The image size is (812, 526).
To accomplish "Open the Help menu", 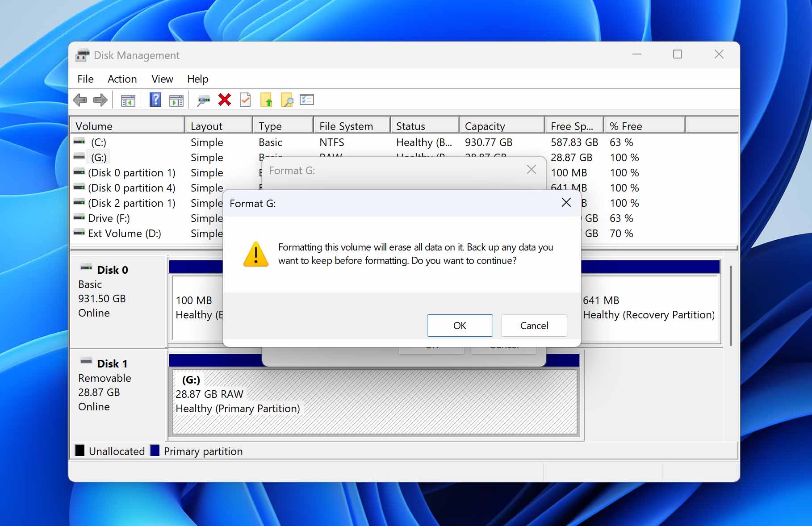I will (197, 79).
